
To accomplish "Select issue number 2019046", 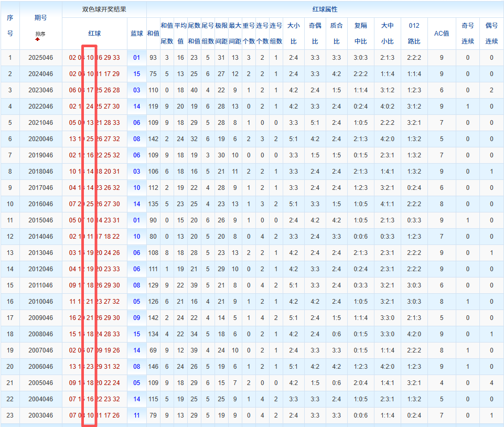I will coord(40,155).
